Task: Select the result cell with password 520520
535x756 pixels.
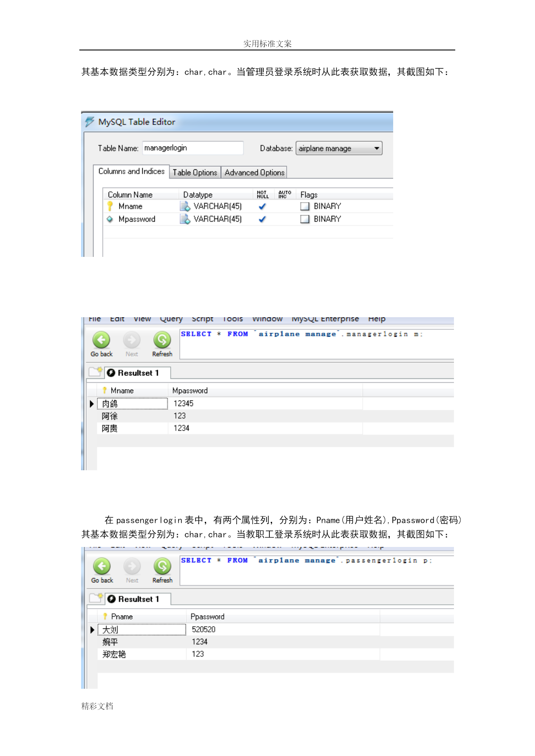Action: tap(283, 630)
